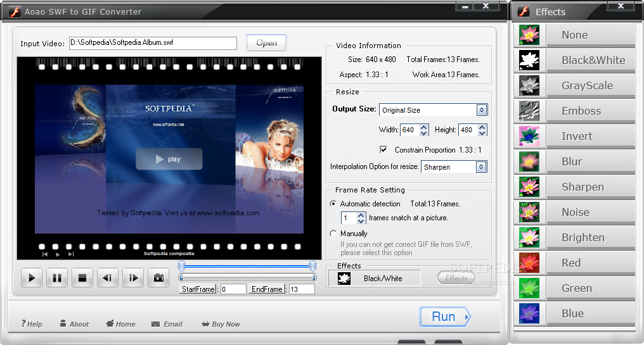Apply the Brighten effect label

tap(583, 237)
